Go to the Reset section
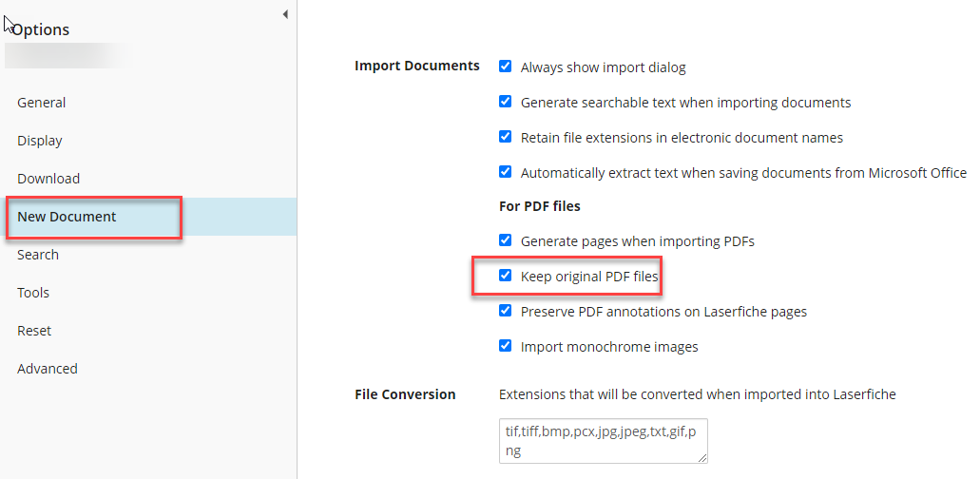The width and height of the screenshot is (980, 479). 34,331
